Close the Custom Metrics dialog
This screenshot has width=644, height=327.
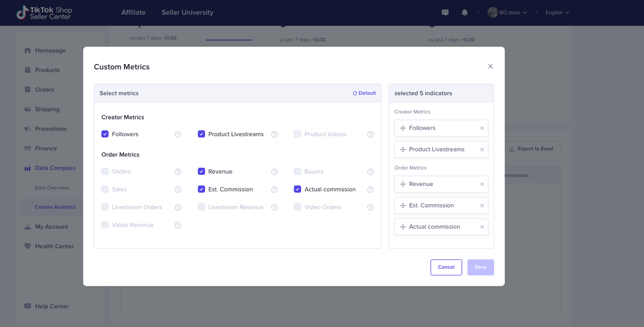click(490, 67)
